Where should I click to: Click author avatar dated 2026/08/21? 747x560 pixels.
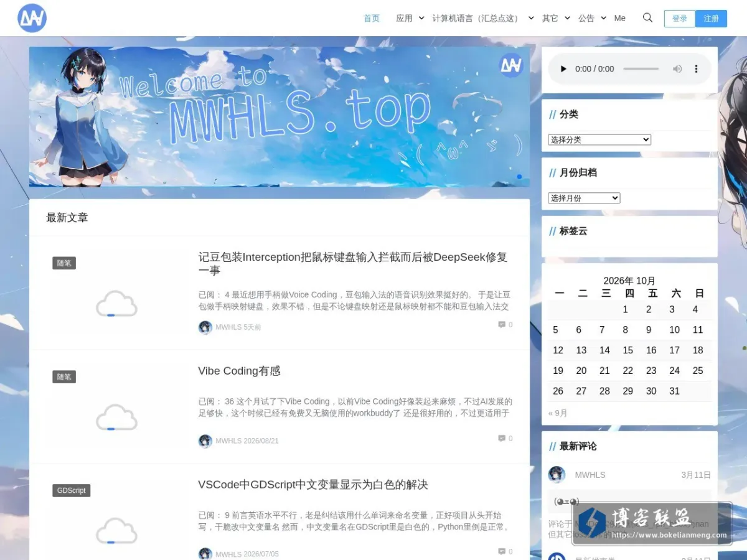pyautogui.click(x=205, y=441)
